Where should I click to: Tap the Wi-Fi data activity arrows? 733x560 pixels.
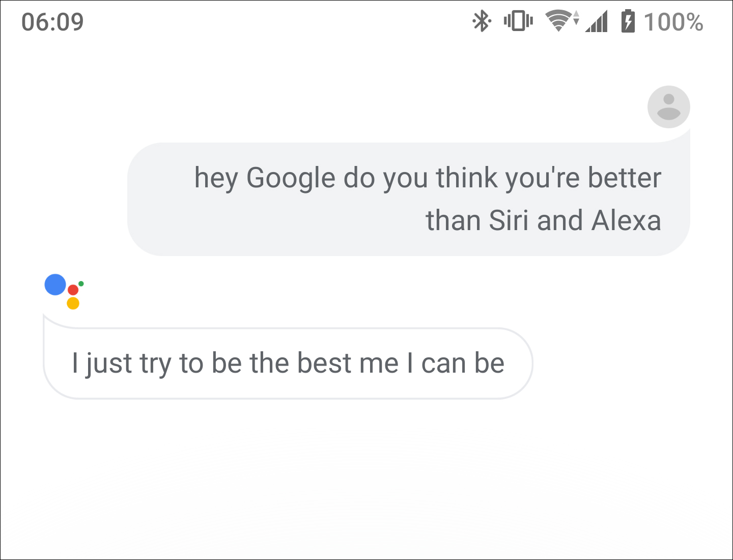pyautogui.click(x=576, y=18)
